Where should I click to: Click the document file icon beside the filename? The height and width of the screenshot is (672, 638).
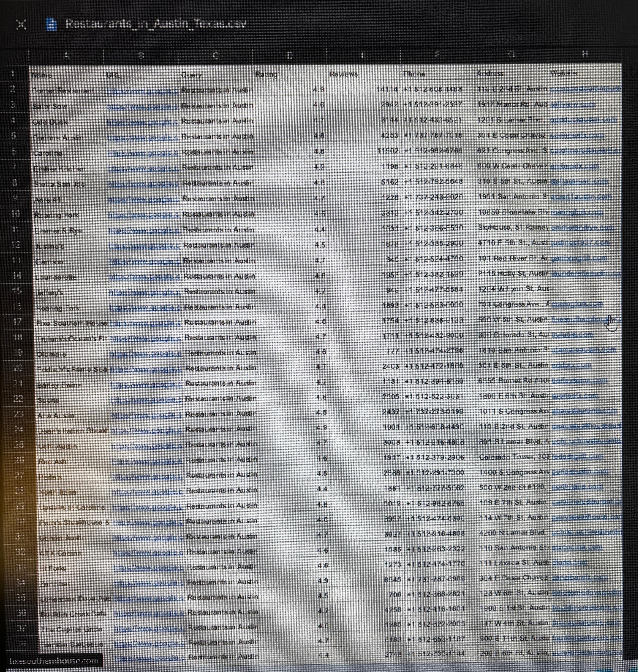(51, 24)
